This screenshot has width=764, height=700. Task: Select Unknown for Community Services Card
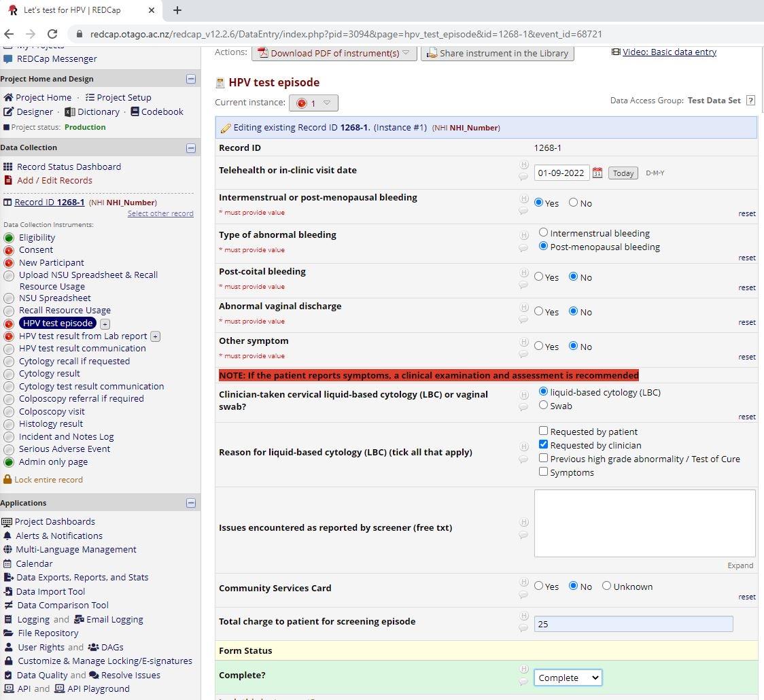pyautogui.click(x=606, y=586)
